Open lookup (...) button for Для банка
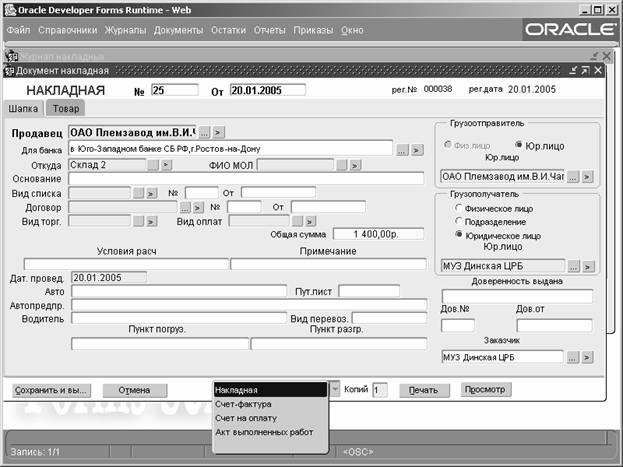This screenshot has height=467, width=623. (402, 149)
